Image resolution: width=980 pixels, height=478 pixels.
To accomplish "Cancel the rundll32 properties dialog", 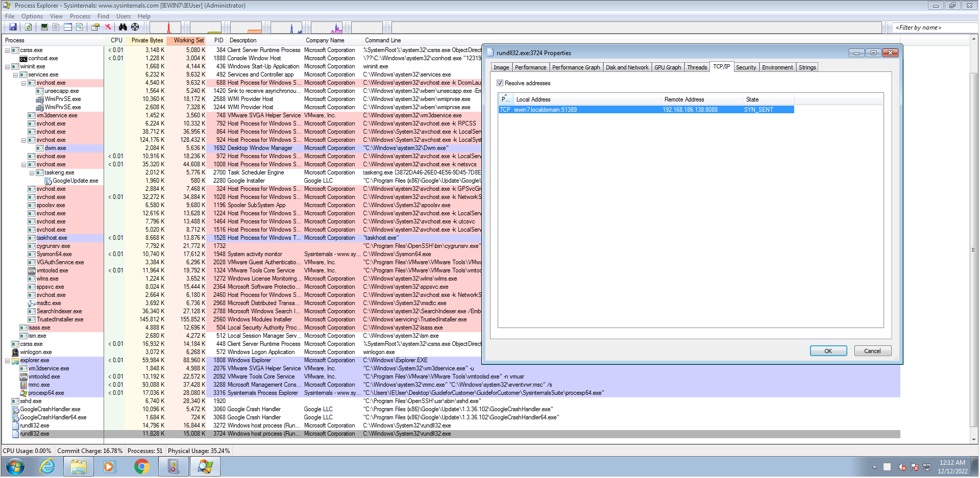I will (x=872, y=350).
